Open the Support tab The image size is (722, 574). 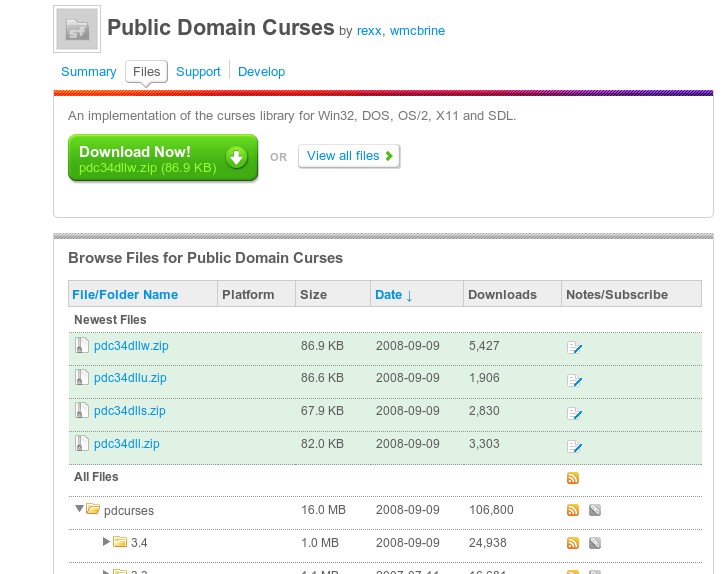point(198,72)
